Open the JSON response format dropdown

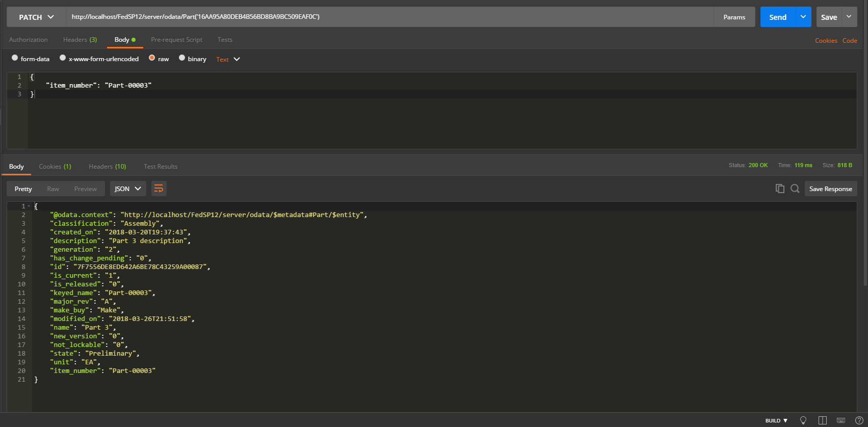[128, 189]
